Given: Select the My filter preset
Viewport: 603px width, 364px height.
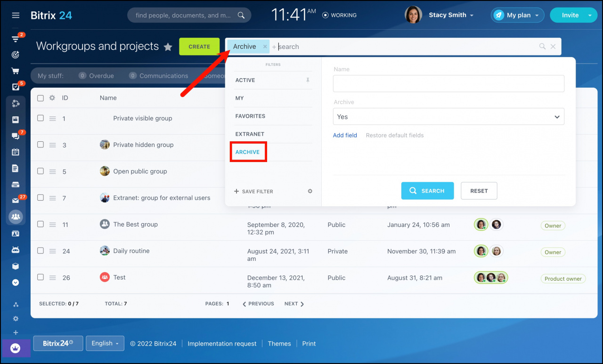Looking at the screenshot, I should pos(240,98).
